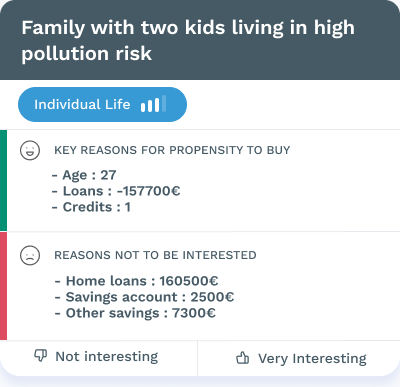This screenshot has width=400, height=387.
Task: Click the Other savings : 7300€ line
Action: [135, 313]
